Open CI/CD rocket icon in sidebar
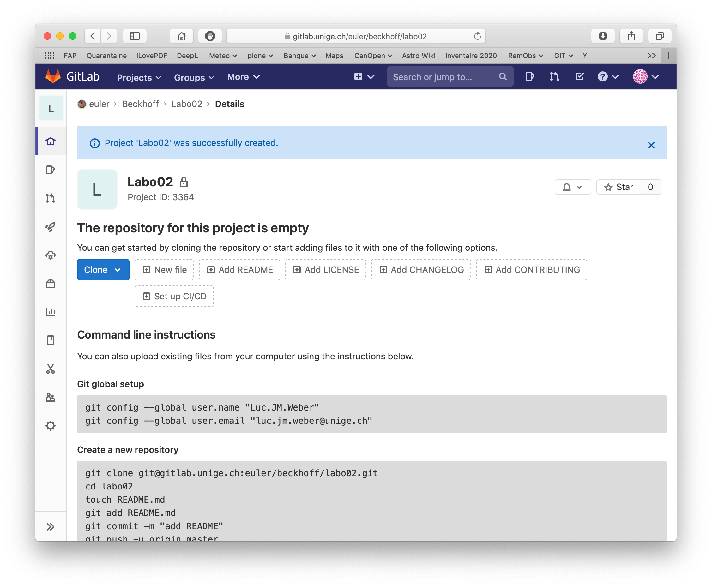This screenshot has width=712, height=588. click(51, 227)
